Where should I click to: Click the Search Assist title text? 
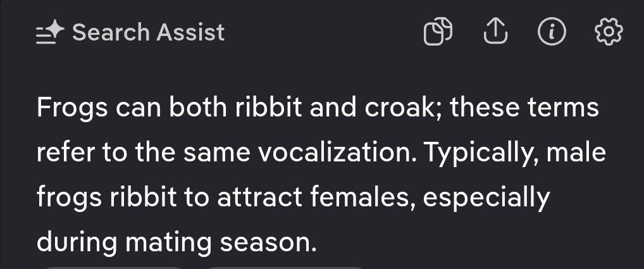pos(149,32)
